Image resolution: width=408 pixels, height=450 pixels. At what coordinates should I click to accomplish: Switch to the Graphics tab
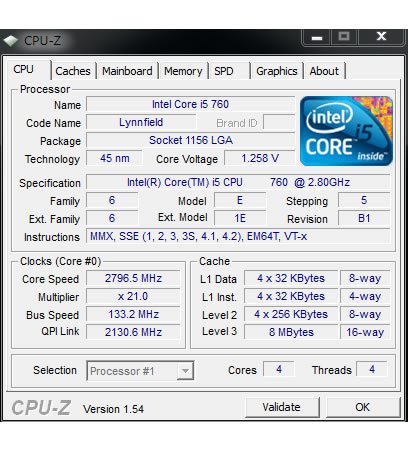click(x=277, y=71)
